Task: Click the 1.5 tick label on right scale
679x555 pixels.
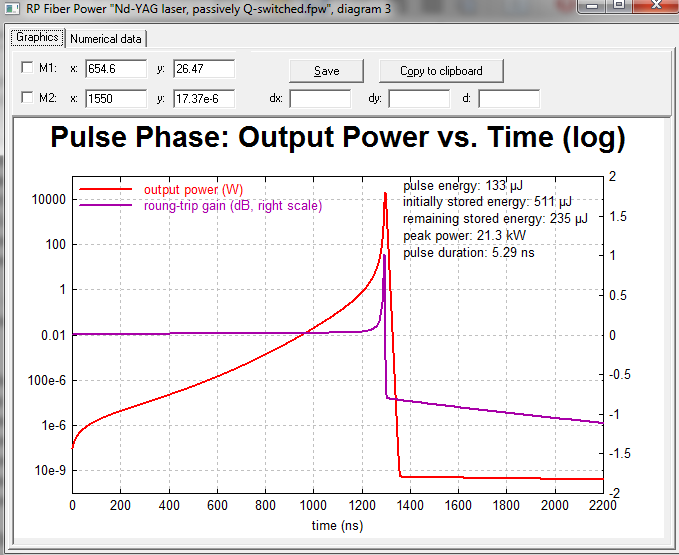Action: [618, 216]
